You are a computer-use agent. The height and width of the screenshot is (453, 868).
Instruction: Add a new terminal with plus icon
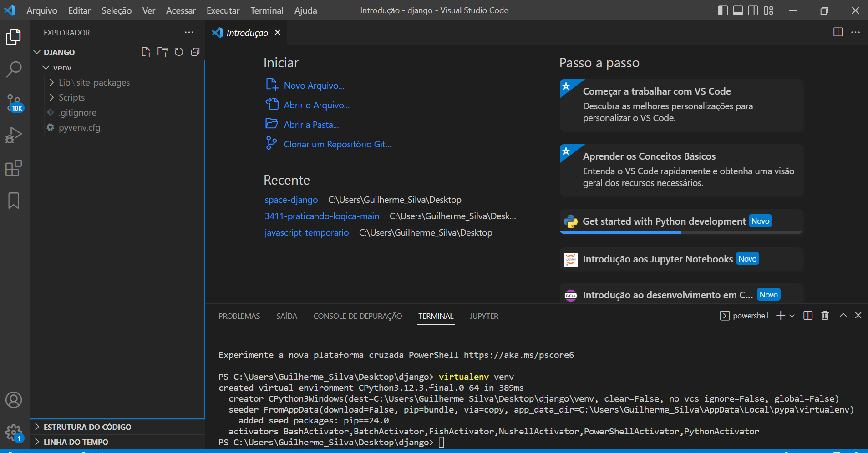[781, 316]
